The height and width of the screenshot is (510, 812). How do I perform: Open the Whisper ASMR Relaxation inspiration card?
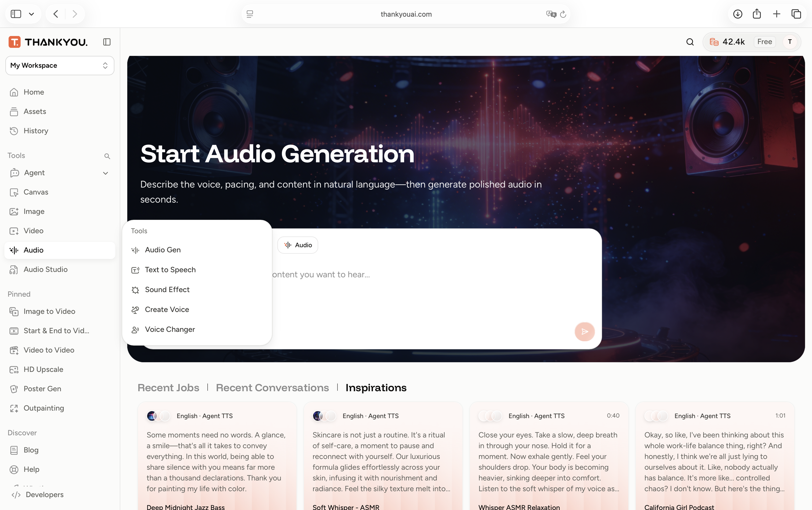pos(549,456)
